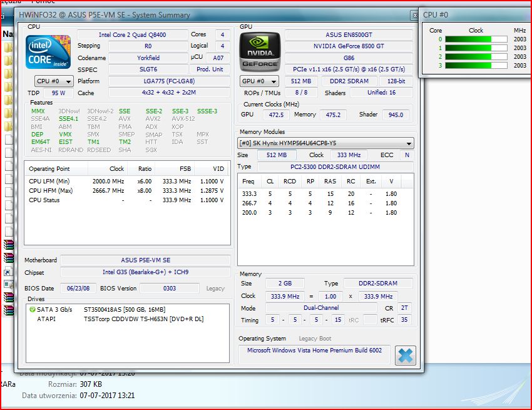532x410 pixels.
Task: Click the NVIDIA GeForce 8500 GT field
Action: coord(349,46)
